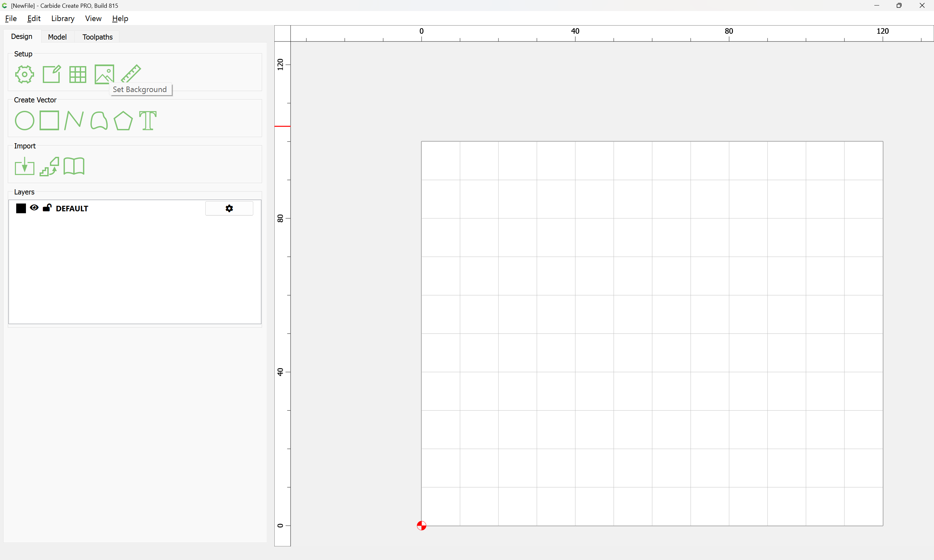Screen dimensions: 934x560
Task: Click the 80 mark on vertical ruler
Action: click(x=280, y=218)
